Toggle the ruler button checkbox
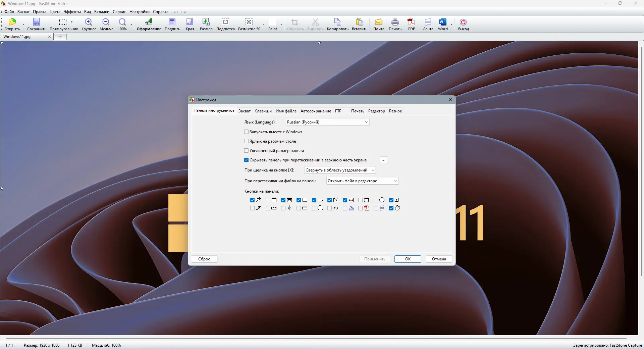Screen dimensions: 644x349 pyautogui.click(x=268, y=208)
